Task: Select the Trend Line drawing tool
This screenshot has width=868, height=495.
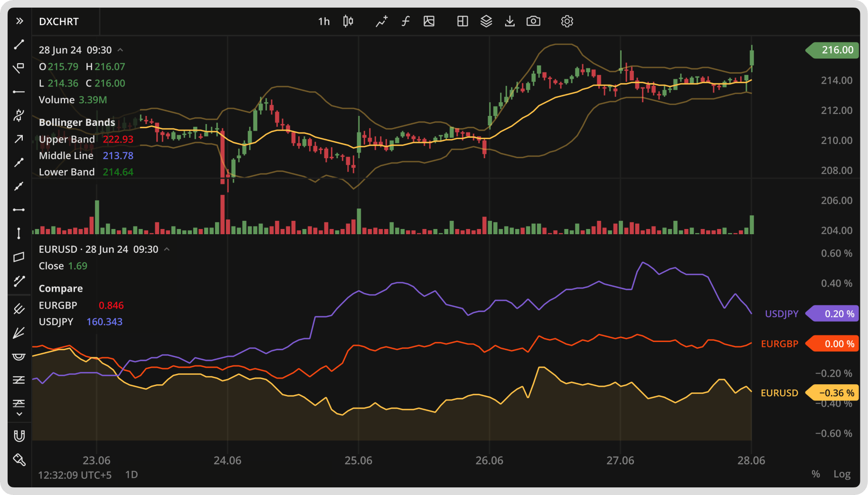Action: coord(19,44)
